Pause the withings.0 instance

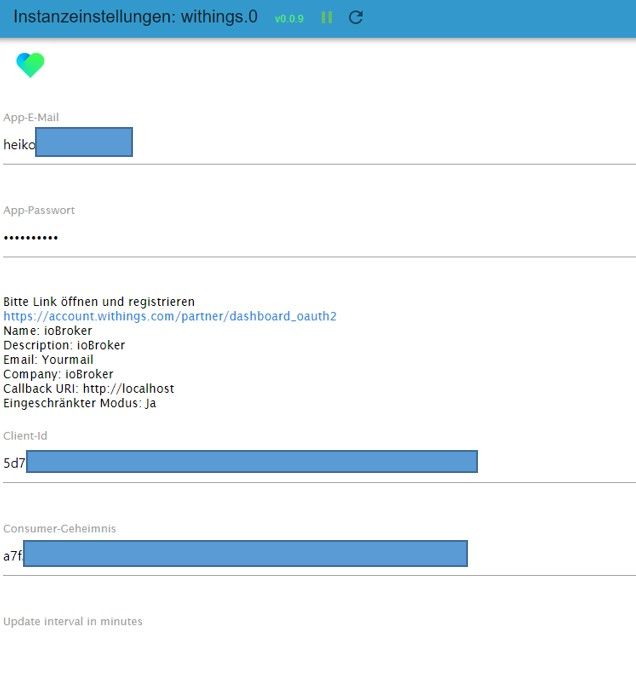(x=327, y=17)
